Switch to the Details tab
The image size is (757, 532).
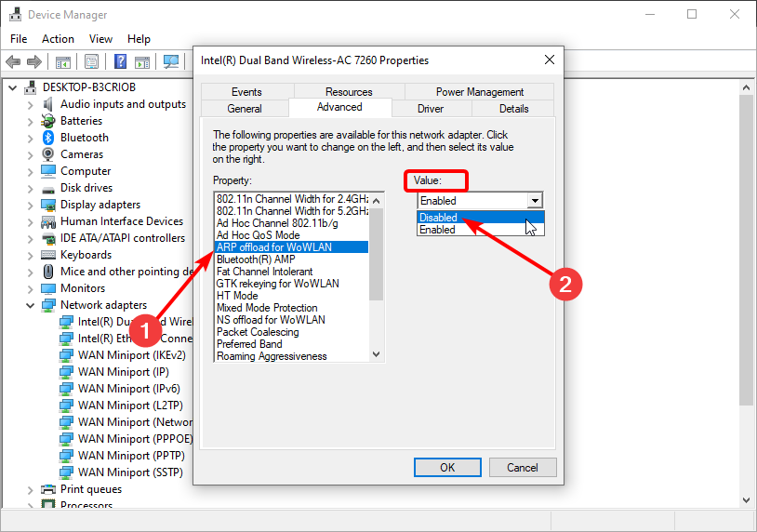(x=513, y=109)
